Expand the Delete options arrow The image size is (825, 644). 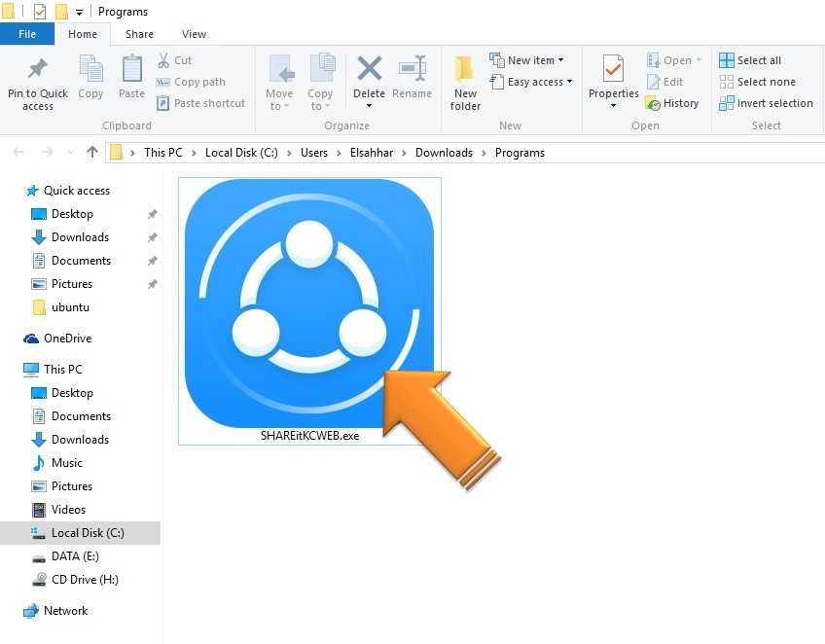370,106
